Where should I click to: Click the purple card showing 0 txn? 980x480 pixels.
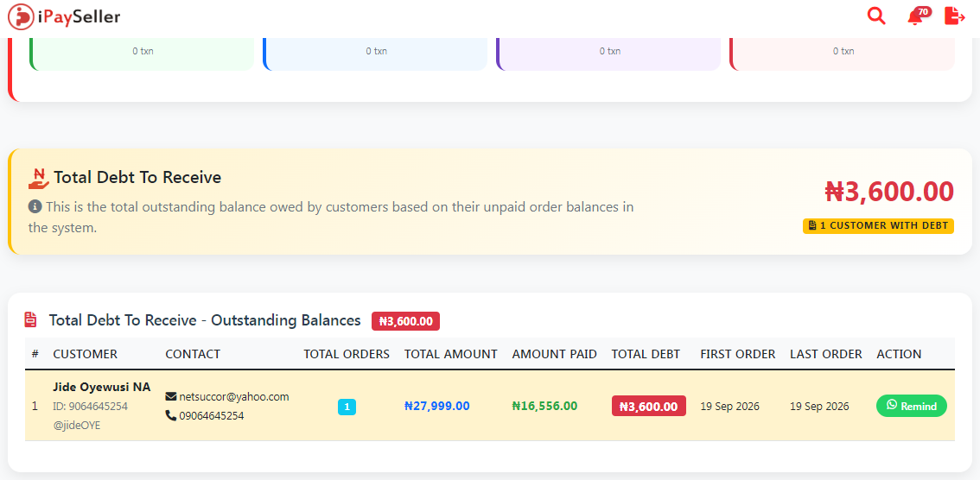(609, 54)
